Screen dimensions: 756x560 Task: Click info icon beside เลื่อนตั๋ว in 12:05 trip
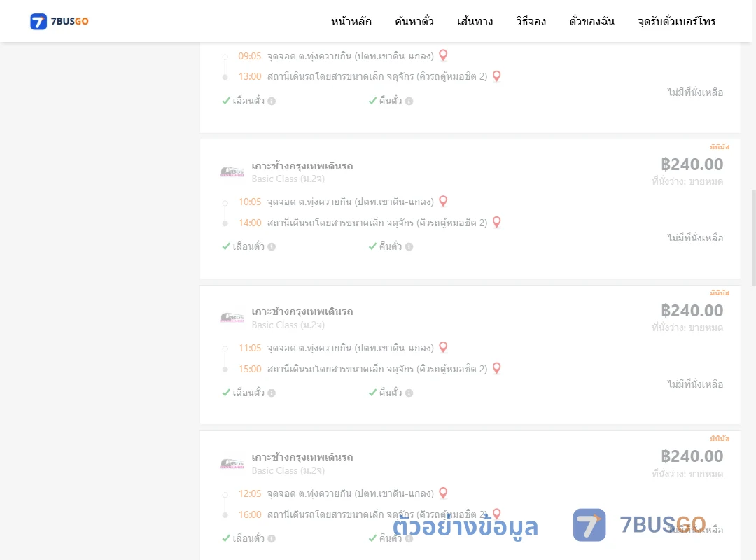272,539
